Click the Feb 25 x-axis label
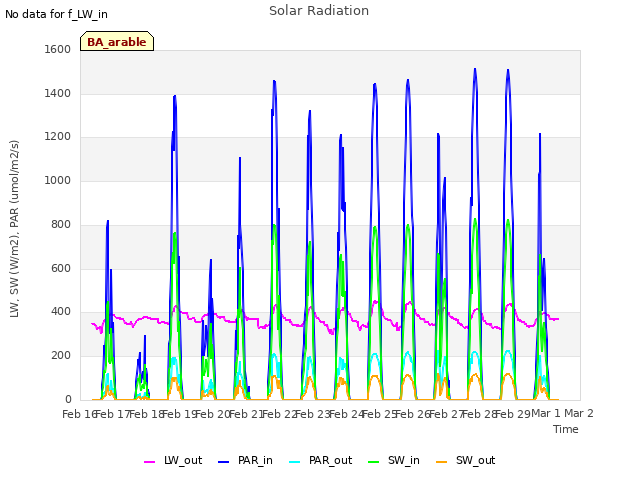This screenshot has height=480, width=640. pyautogui.click(x=379, y=414)
